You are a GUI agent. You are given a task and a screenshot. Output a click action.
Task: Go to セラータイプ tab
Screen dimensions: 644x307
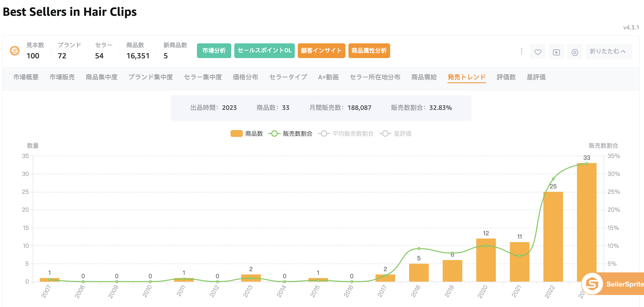(288, 77)
